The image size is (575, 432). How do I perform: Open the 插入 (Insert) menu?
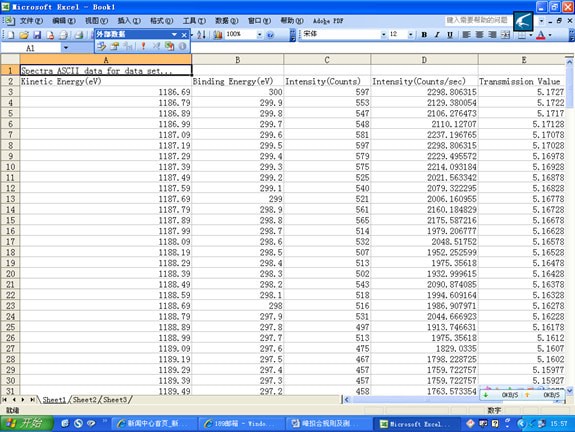click(x=129, y=21)
